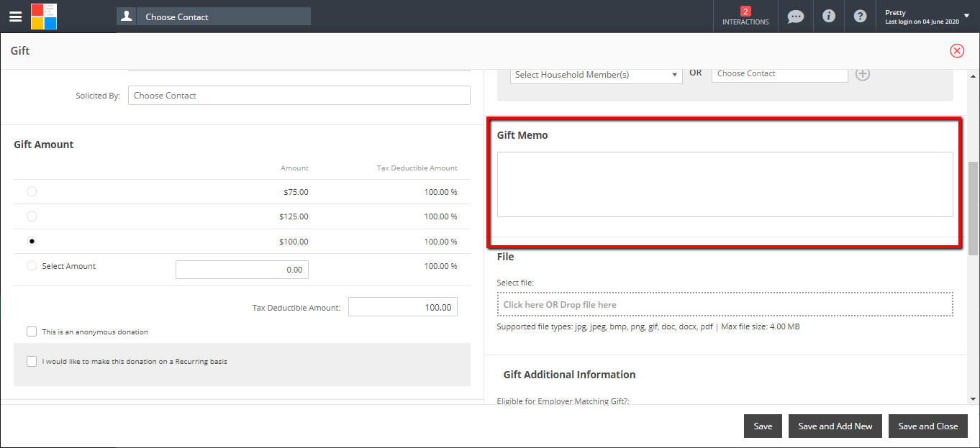
Task: Close the Gift dialog with red X
Action: click(957, 50)
